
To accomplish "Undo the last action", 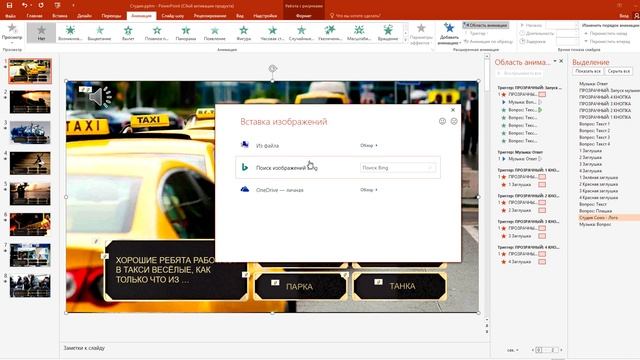I will tap(24, 5).
